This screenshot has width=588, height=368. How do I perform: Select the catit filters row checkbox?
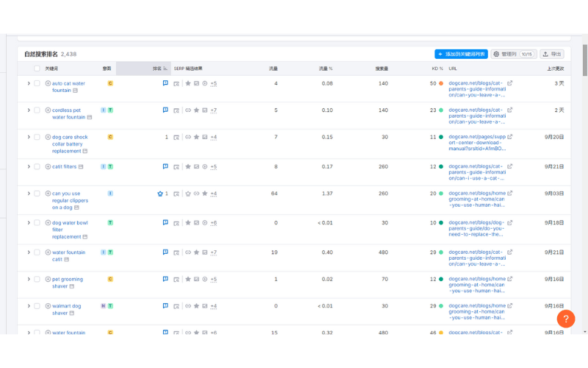37,166
